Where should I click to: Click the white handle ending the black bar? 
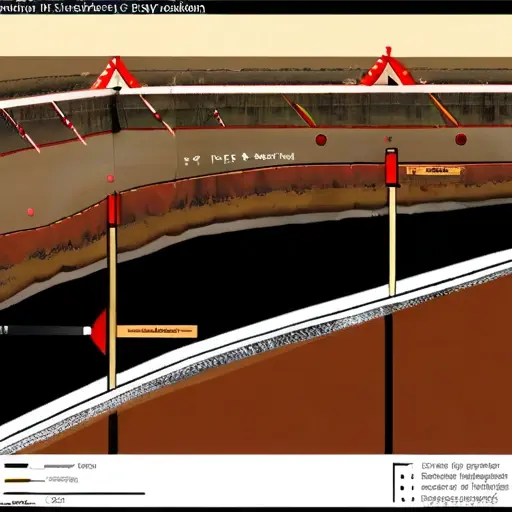pos(87,331)
